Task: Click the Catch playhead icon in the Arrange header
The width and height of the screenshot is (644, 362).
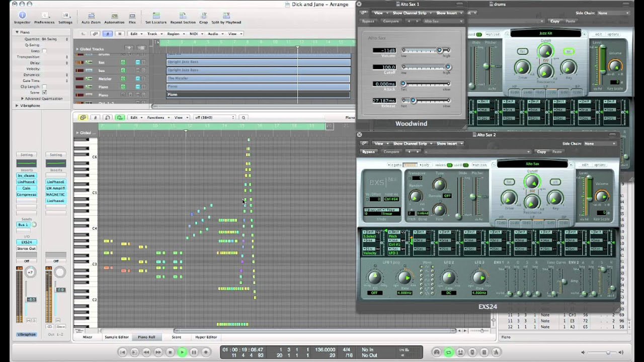Action: point(107,34)
